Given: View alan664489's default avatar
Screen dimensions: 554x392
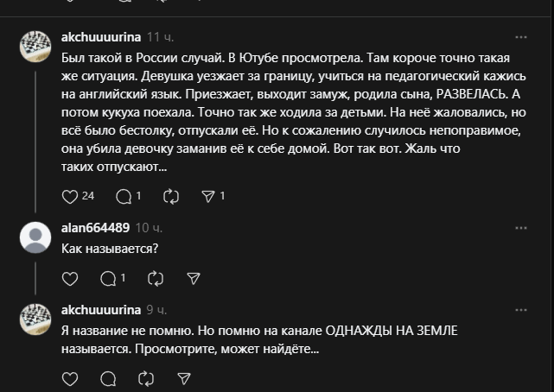Looking at the screenshot, I should 35,237.
